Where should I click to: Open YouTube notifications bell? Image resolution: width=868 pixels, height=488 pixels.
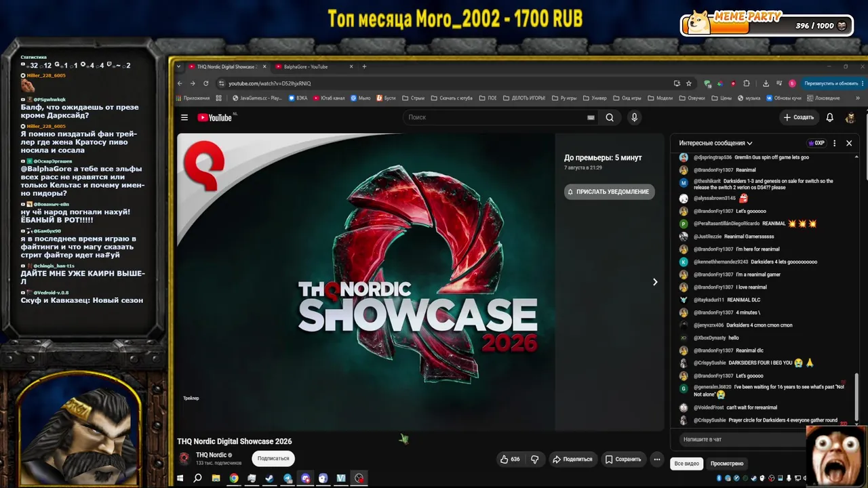pyautogui.click(x=829, y=117)
